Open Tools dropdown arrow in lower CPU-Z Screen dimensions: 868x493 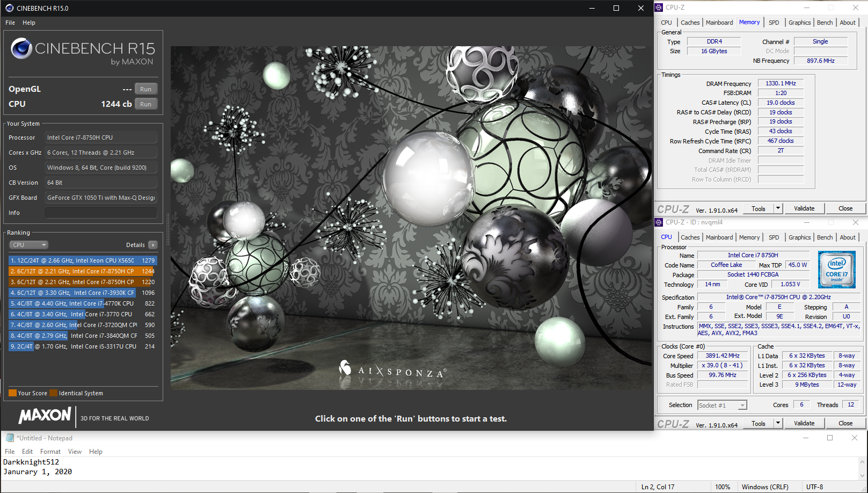coord(778,423)
